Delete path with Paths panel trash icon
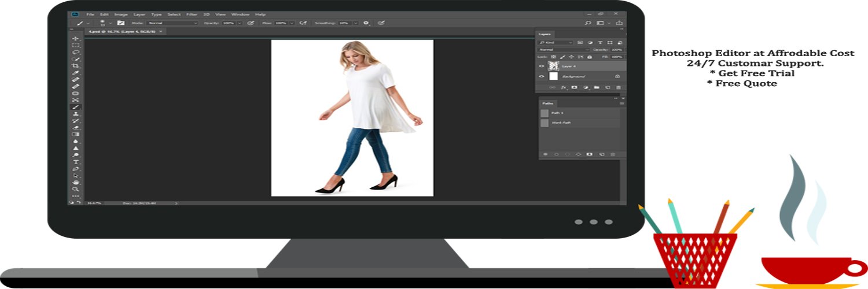This screenshot has height=289, width=868. 613,154
